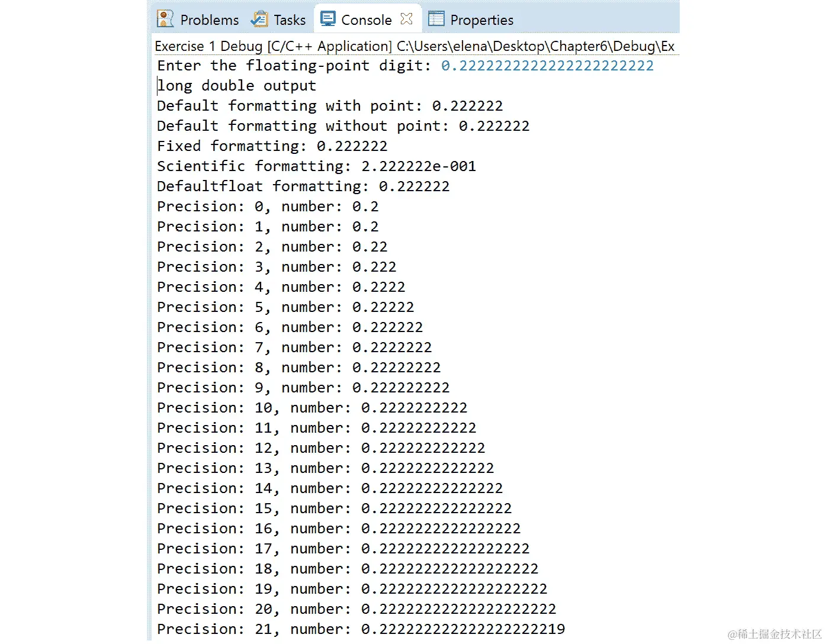The image size is (826, 644).
Task: Click the 'Precision: 11' output line
Action: tap(317, 428)
